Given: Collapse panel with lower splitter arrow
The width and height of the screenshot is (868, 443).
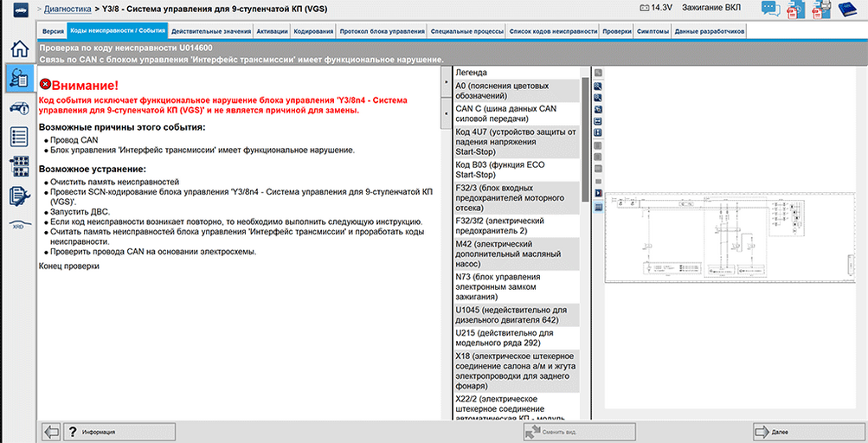Looking at the screenshot, I should (446, 113).
